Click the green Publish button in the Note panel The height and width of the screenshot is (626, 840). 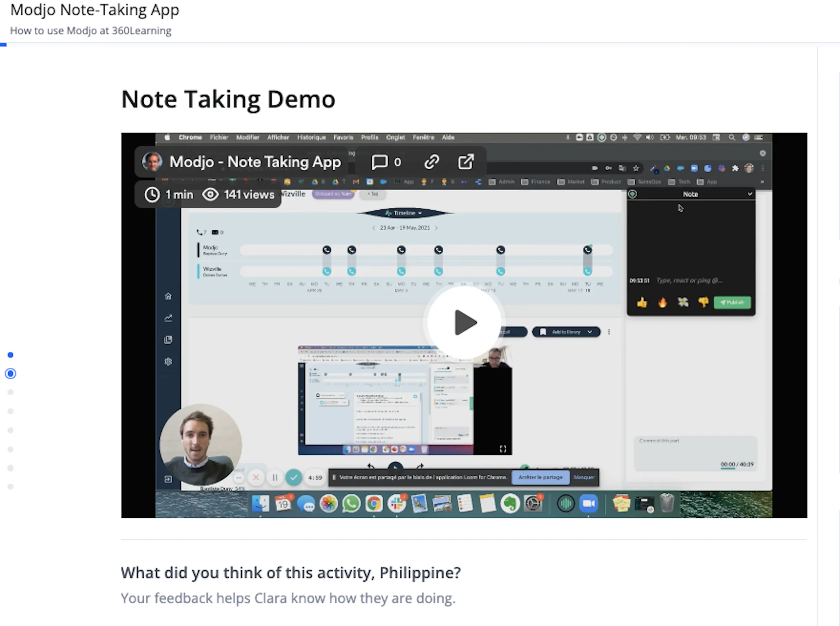pos(732,303)
